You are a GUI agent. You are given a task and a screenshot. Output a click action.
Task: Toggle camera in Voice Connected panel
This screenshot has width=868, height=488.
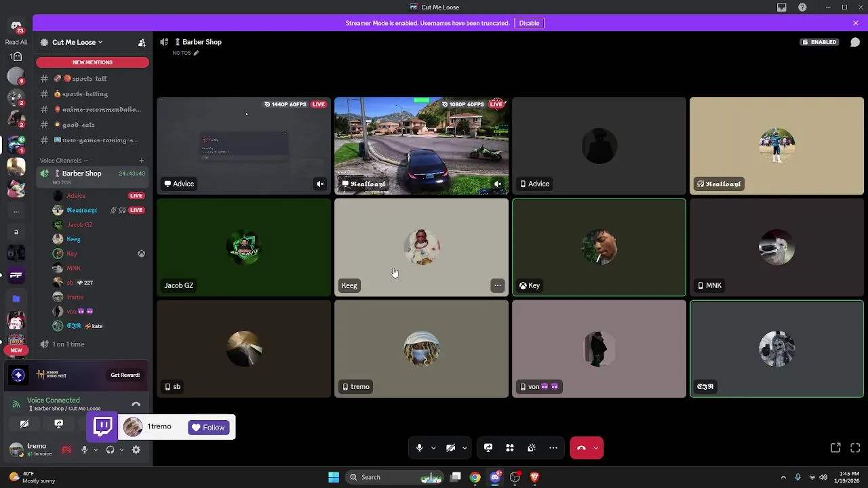pyautogui.click(x=24, y=424)
